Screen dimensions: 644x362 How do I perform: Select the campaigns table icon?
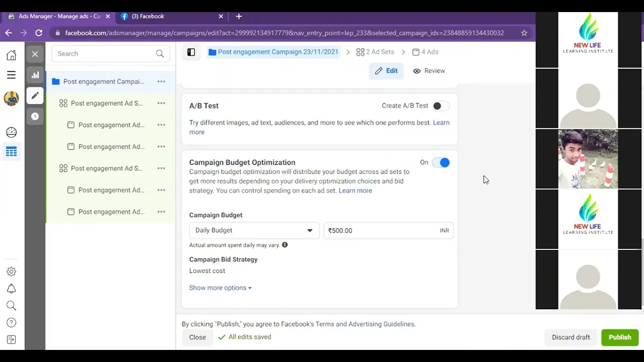click(x=11, y=151)
